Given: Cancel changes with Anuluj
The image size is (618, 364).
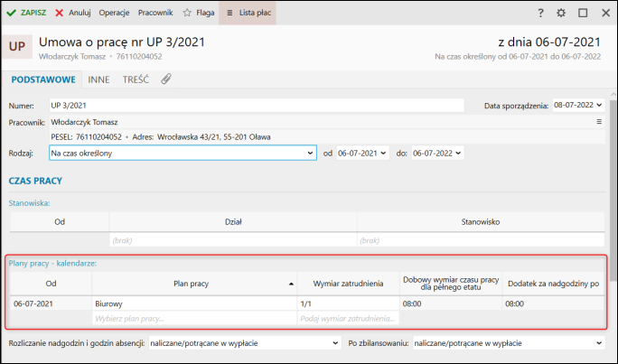Looking at the screenshot, I should tap(73, 13).
